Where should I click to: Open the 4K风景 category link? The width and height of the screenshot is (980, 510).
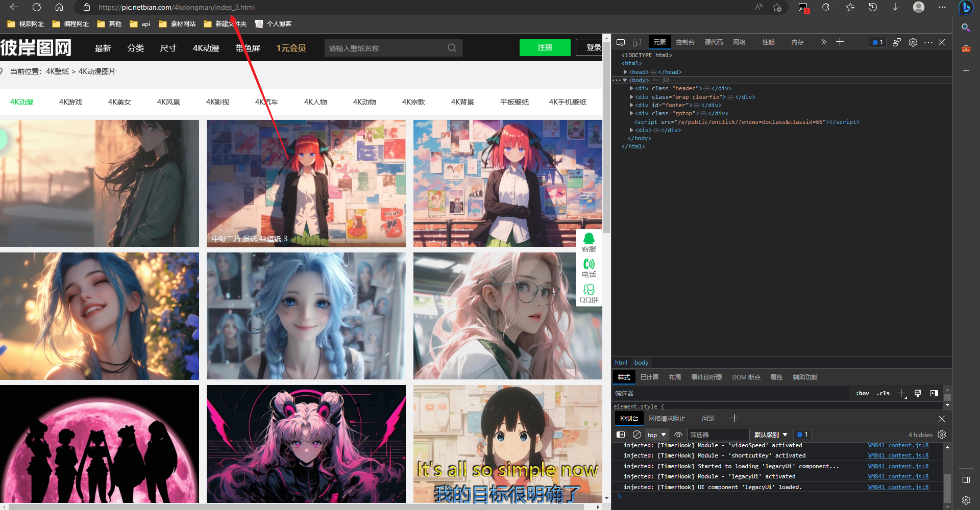168,102
